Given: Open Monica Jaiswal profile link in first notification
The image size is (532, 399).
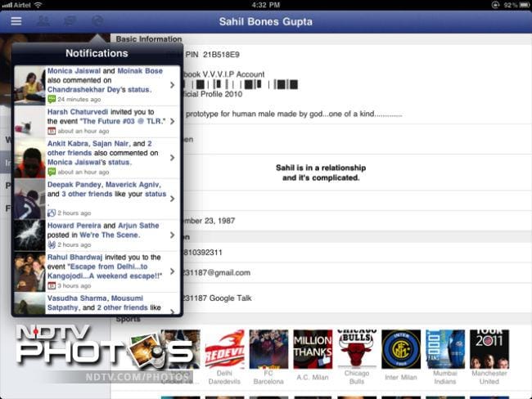Looking at the screenshot, I should (74, 71).
